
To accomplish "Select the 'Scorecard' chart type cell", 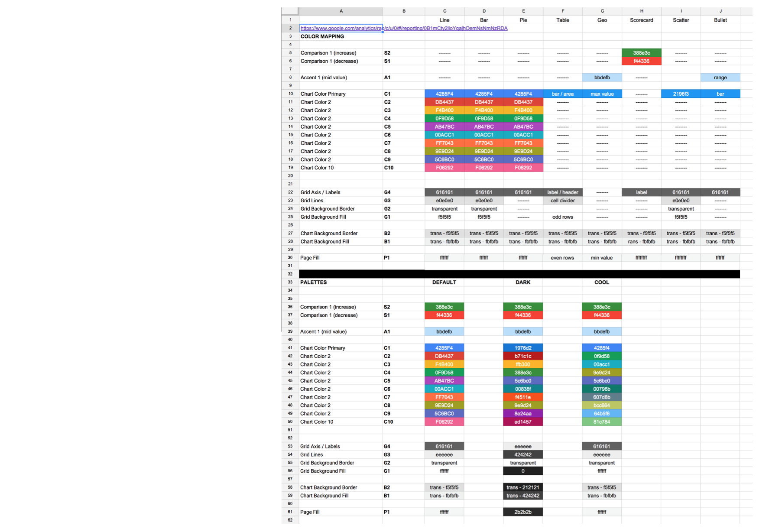I will tap(642, 20).
